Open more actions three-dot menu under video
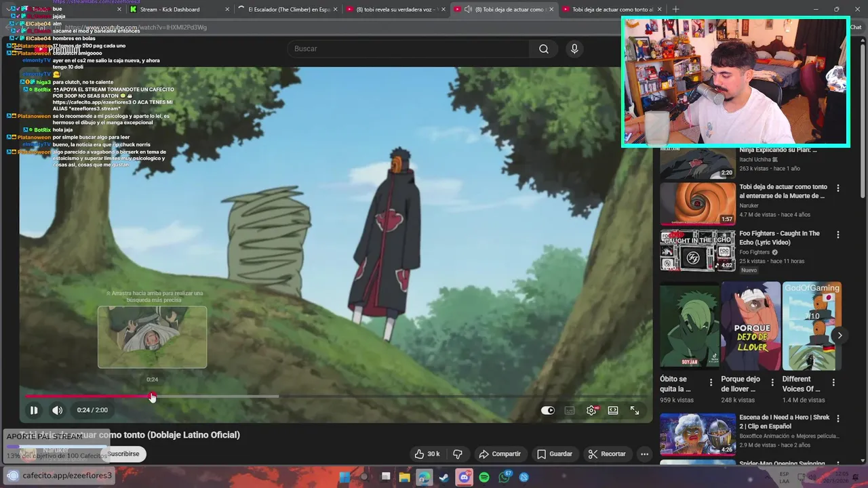This screenshot has height=488, width=868. coord(645,454)
